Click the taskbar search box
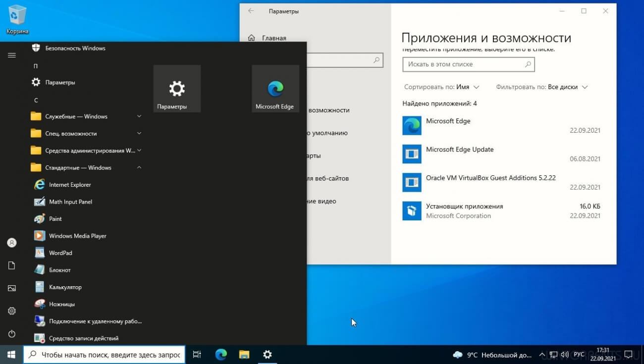 tap(104, 355)
